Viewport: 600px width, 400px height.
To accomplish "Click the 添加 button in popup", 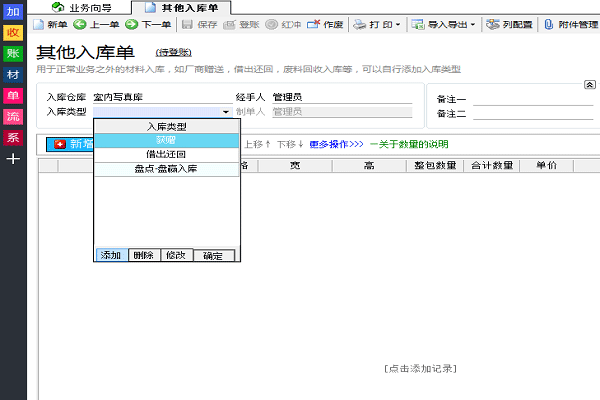I will (x=111, y=255).
